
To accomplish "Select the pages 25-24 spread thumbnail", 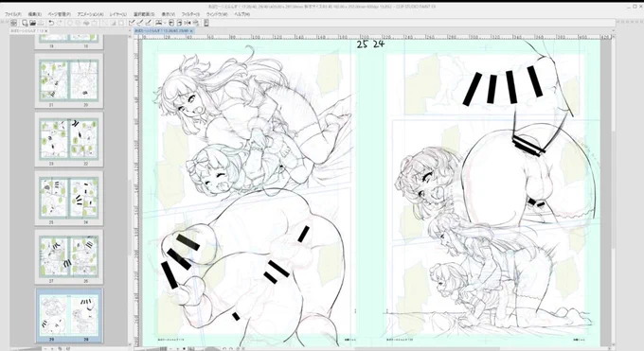I will point(69,199).
